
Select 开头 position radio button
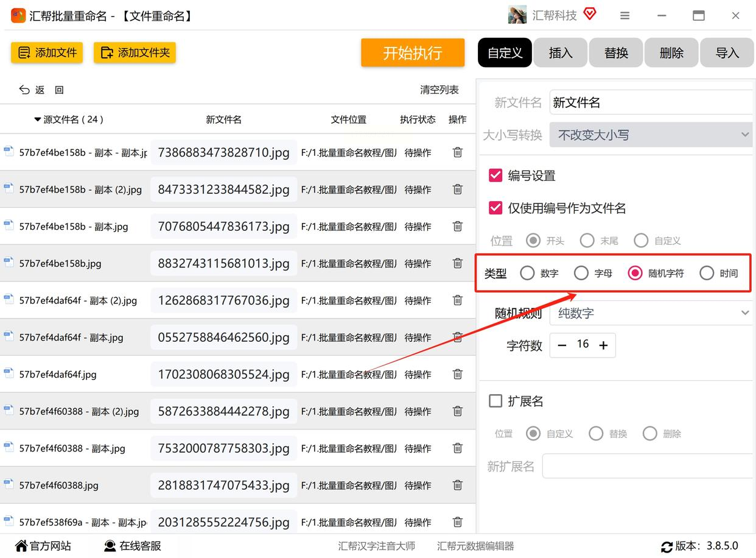point(533,241)
